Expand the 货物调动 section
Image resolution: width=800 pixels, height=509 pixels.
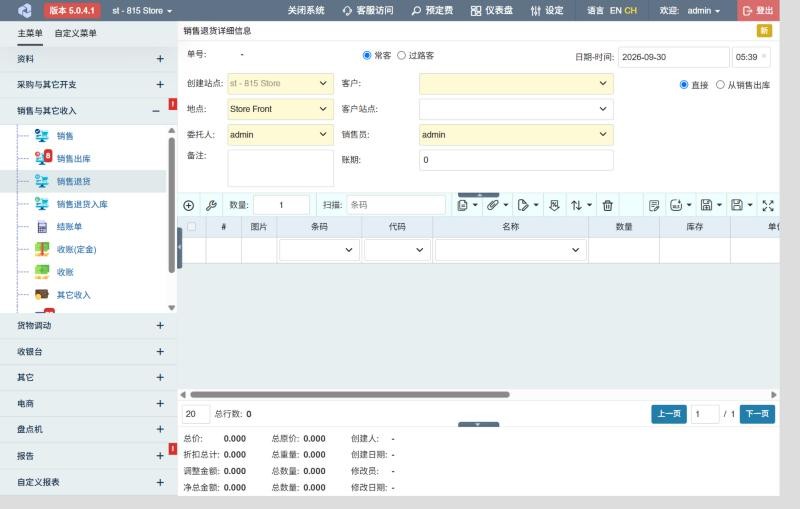pyautogui.click(x=89, y=325)
